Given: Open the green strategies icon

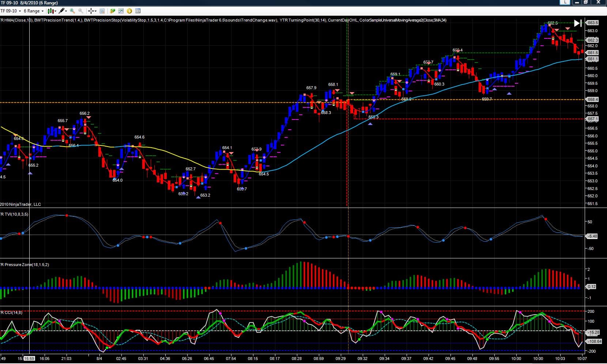Looking at the screenshot, I should click(x=113, y=11).
